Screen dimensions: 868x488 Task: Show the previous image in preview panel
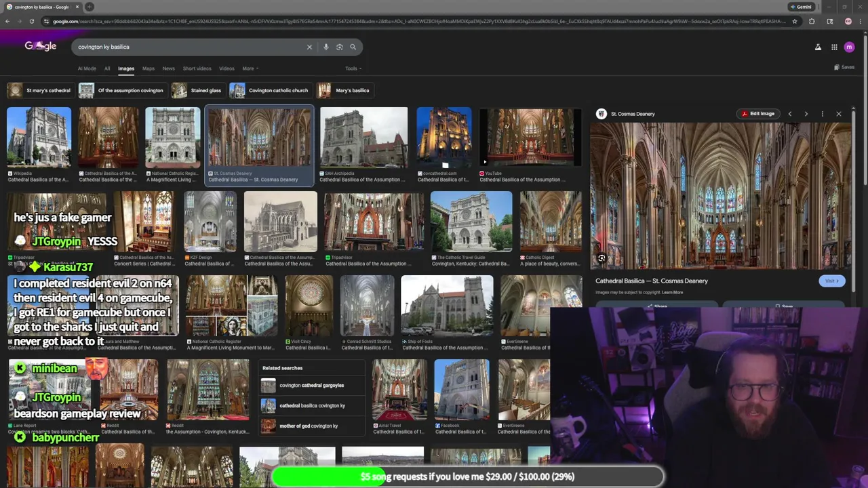(789, 114)
